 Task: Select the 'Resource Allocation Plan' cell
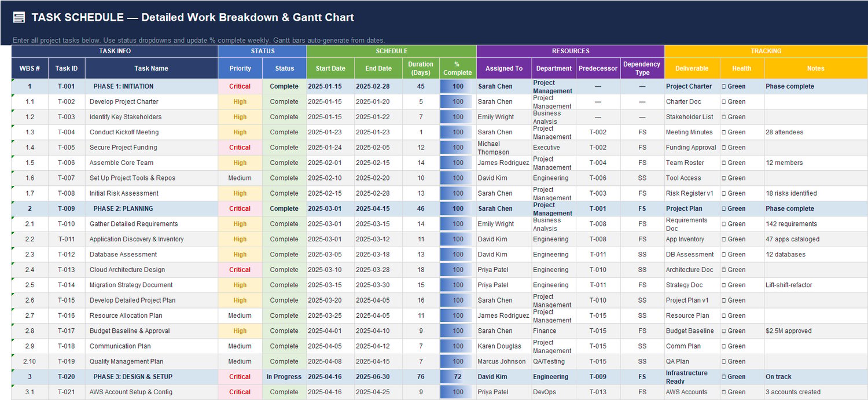coord(152,315)
